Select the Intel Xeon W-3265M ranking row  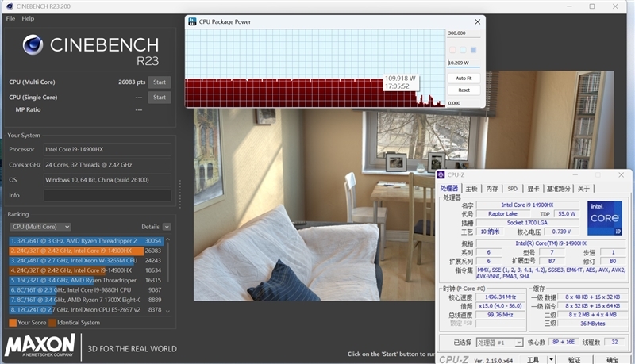(x=86, y=260)
